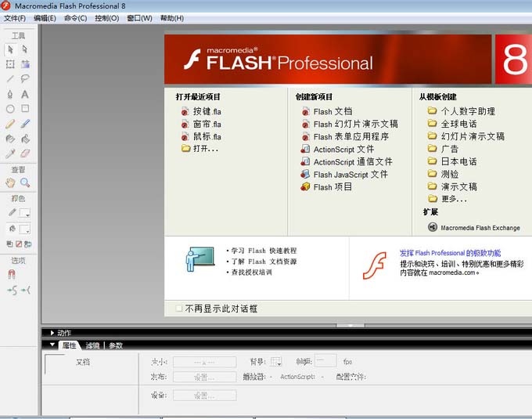This screenshot has width=532, height=419.
Task: Open the 帮助(H) menu
Action: pos(172,18)
